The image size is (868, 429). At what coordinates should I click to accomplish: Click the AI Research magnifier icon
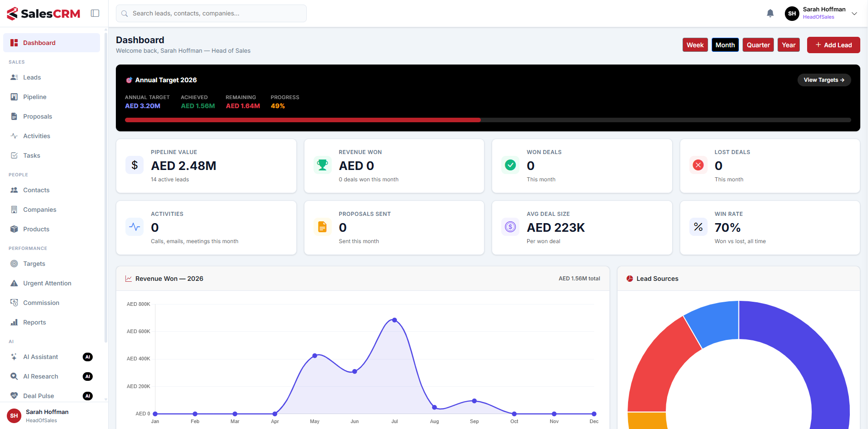(x=14, y=376)
